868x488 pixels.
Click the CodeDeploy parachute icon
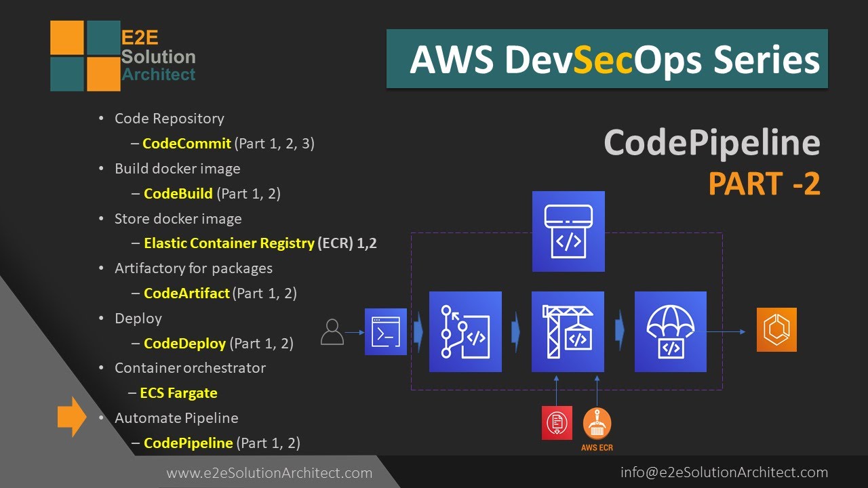click(x=671, y=332)
